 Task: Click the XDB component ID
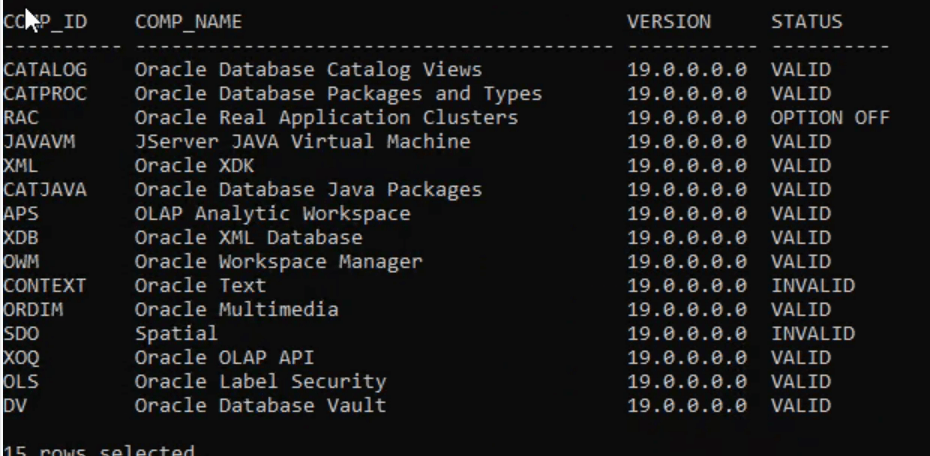(x=21, y=238)
